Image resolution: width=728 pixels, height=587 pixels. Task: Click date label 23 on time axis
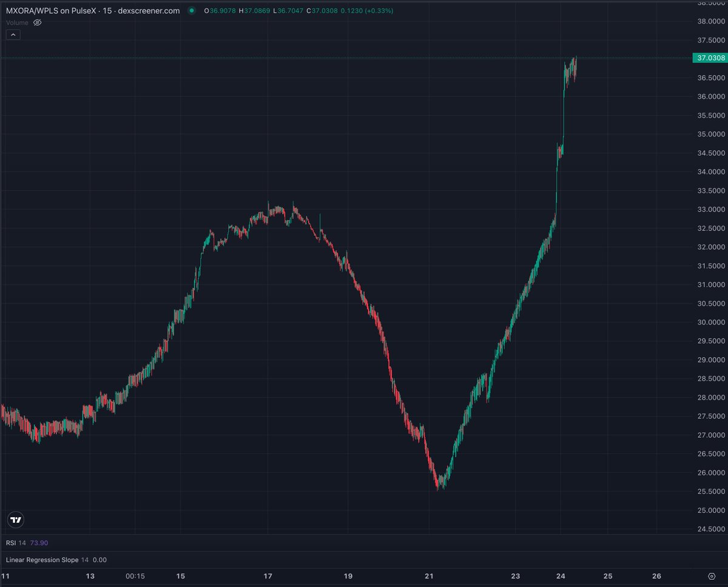[516, 576]
